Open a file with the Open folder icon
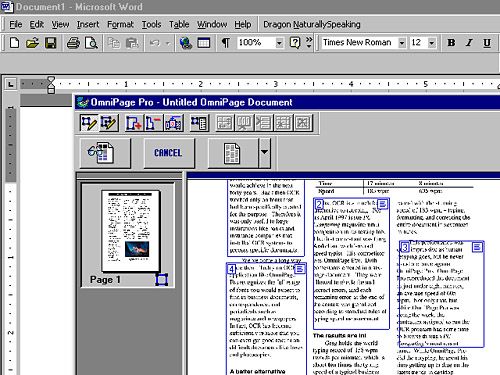Image resolution: width=500 pixels, height=375 pixels. [32, 43]
